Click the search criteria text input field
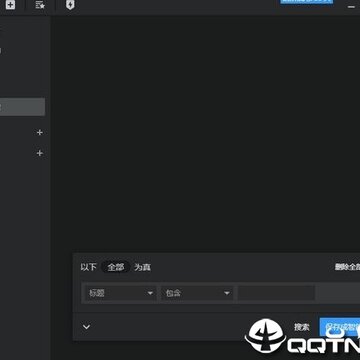Image resolution: width=360 pixels, height=360 pixels. tap(276, 293)
